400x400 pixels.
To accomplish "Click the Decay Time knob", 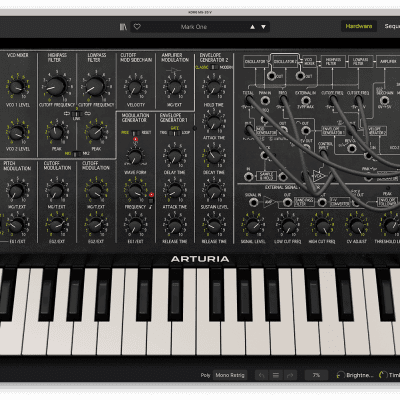I will point(214,156).
